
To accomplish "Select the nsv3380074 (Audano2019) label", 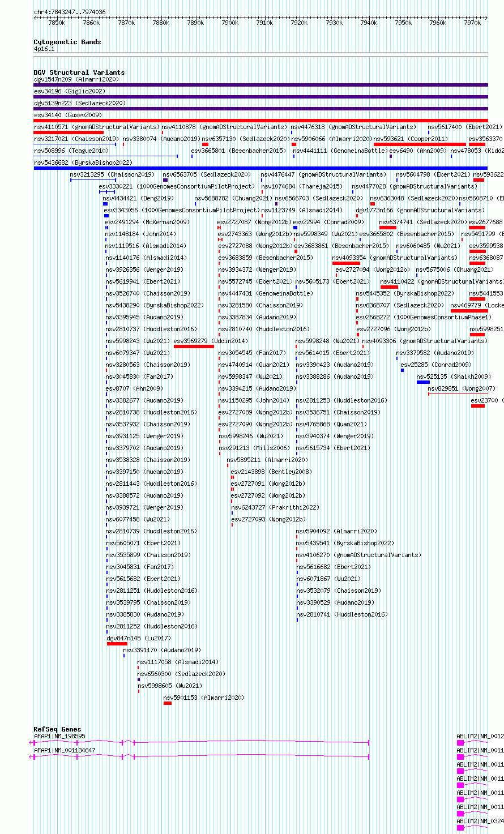I will point(161,139).
